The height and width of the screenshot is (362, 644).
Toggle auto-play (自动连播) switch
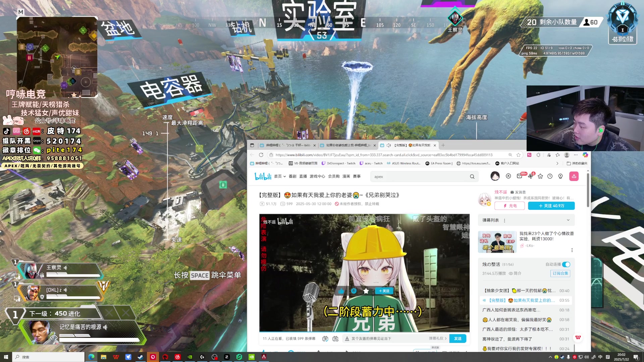[x=566, y=264]
